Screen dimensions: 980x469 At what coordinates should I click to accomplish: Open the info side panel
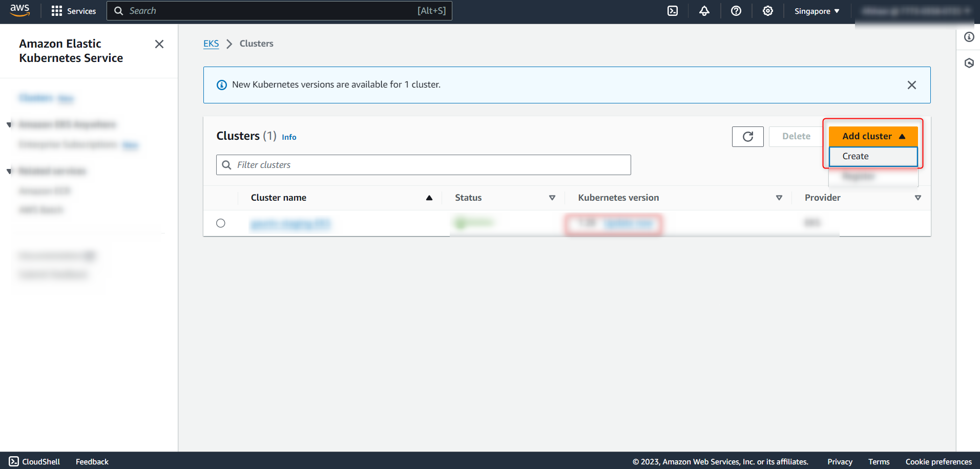[969, 37]
